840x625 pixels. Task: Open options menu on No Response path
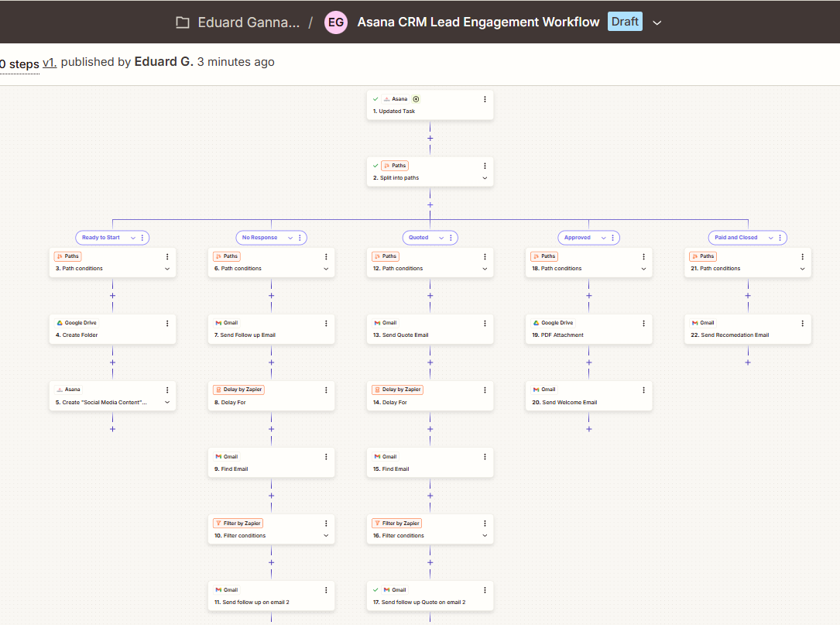tap(300, 238)
